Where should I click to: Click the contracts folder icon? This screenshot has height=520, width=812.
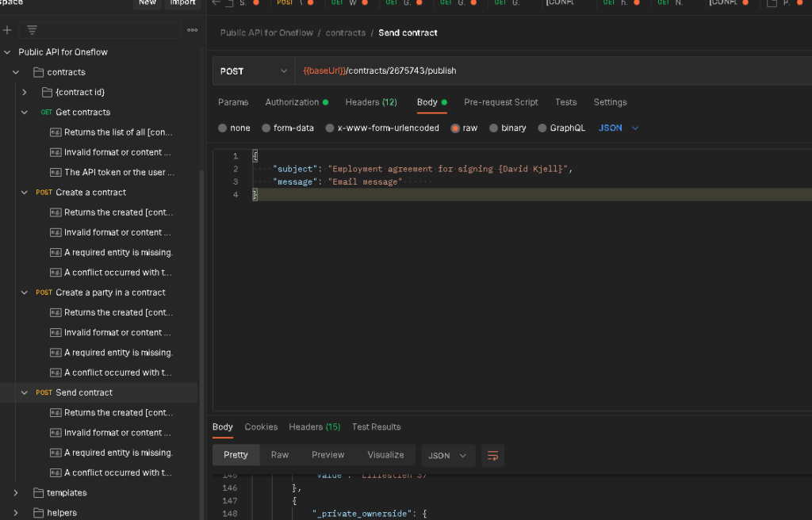(38, 72)
